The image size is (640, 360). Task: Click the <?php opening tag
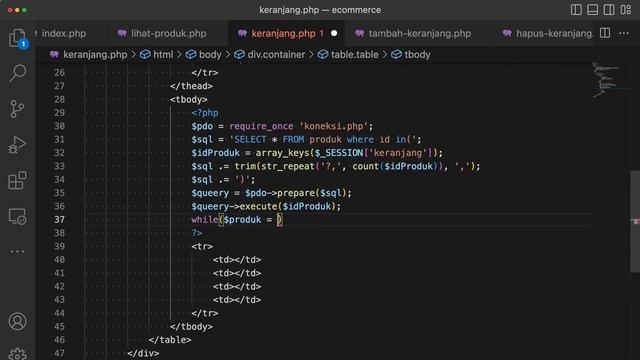point(205,113)
